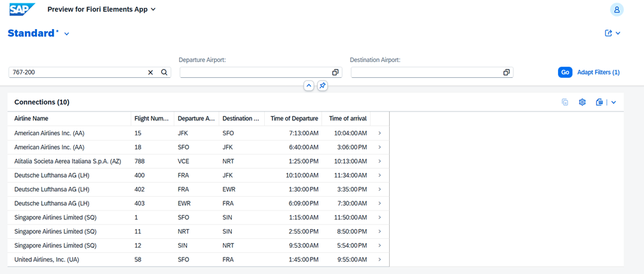The width and height of the screenshot is (644, 274).
Task: Clear the 767-200 search text
Action: click(151, 73)
